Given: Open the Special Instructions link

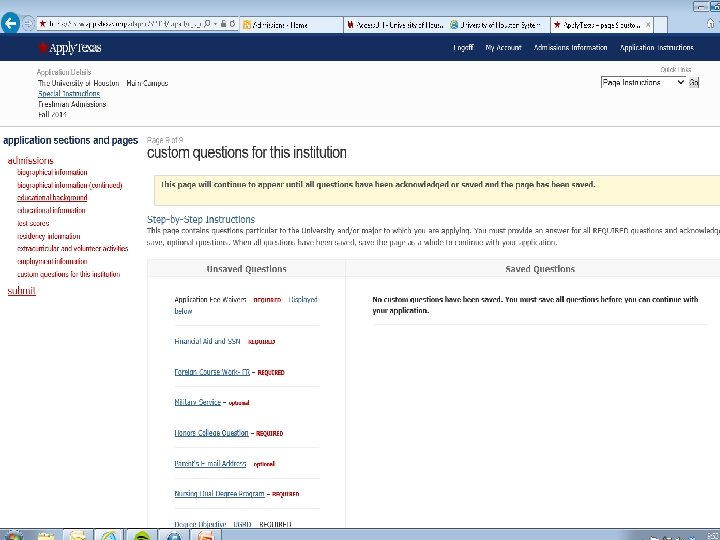Looking at the screenshot, I should click(x=69, y=93).
